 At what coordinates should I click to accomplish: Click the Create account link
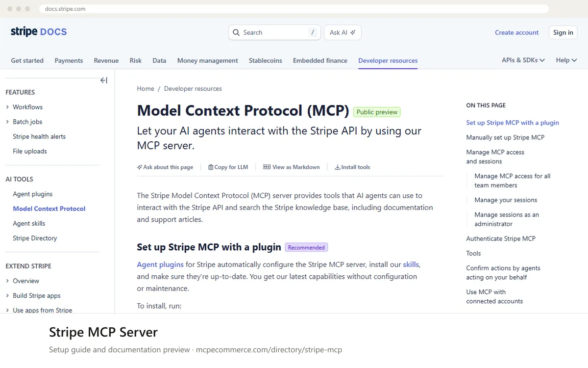click(x=517, y=32)
